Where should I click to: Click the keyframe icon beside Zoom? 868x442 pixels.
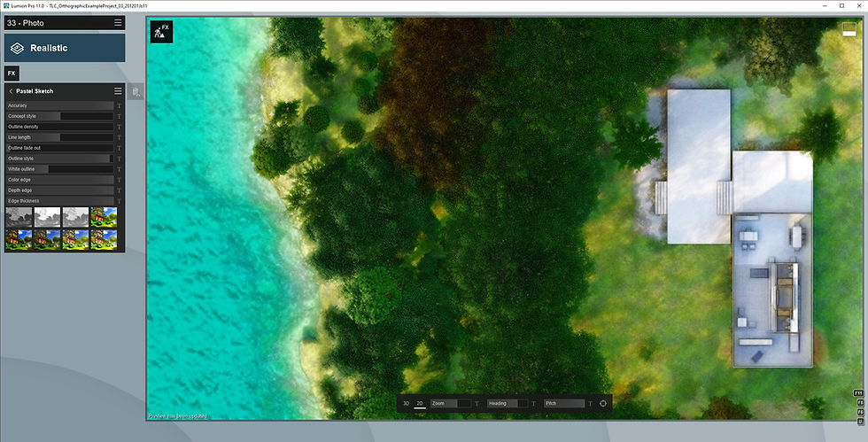click(477, 404)
